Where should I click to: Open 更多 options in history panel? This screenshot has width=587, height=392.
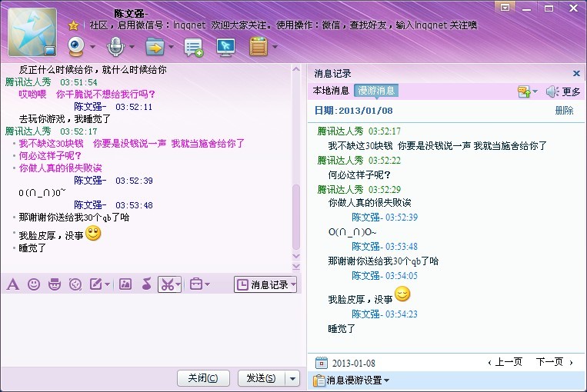[572, 91]
